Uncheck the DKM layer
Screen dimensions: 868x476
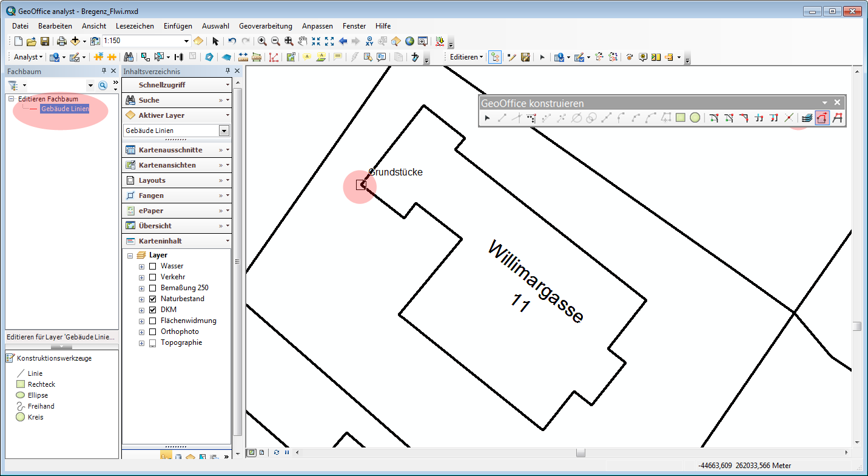click(x=153, y=310)
